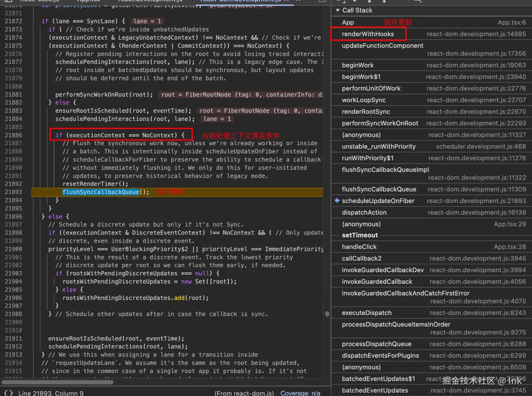Select the callCallback2 call stack frame
Image resolution: width=532 pixels, height=396 pixels.
pos(431,259)
